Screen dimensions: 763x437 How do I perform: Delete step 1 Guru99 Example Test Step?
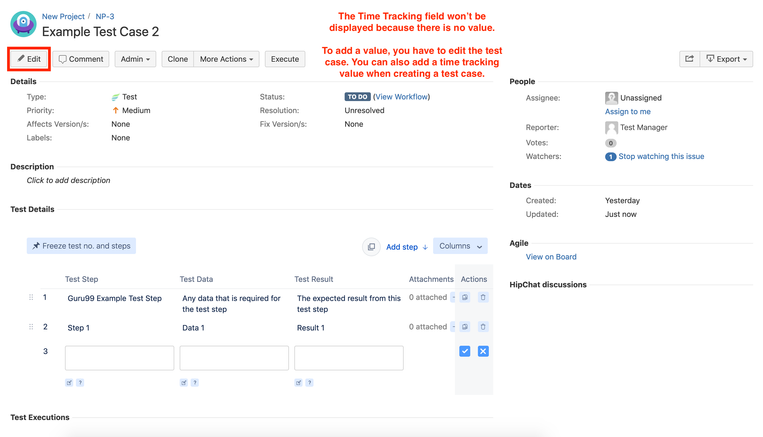(483, 297)
